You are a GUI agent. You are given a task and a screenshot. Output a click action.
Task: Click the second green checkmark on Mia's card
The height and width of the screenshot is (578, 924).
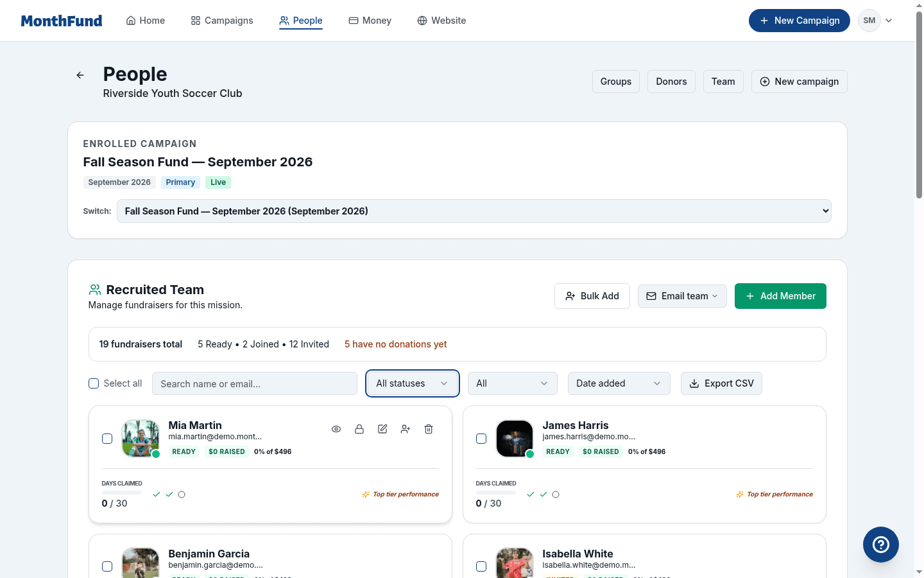pyautogui.click(x=169, y=495)
